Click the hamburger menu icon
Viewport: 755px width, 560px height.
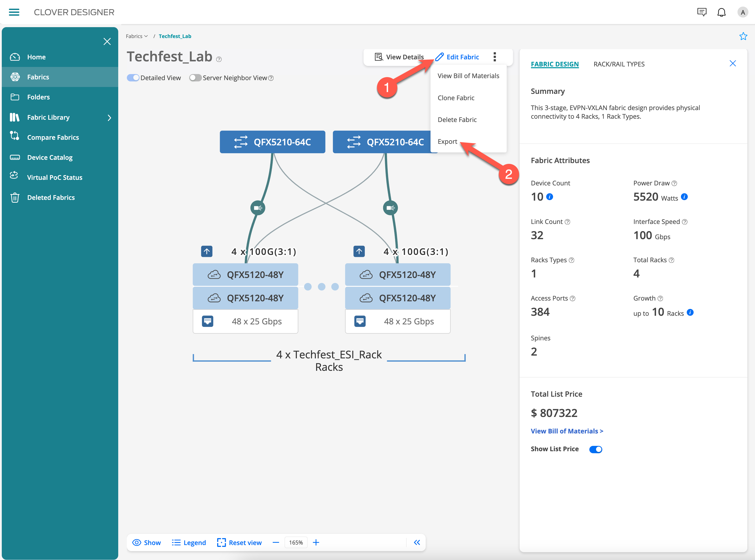(14, 12)
